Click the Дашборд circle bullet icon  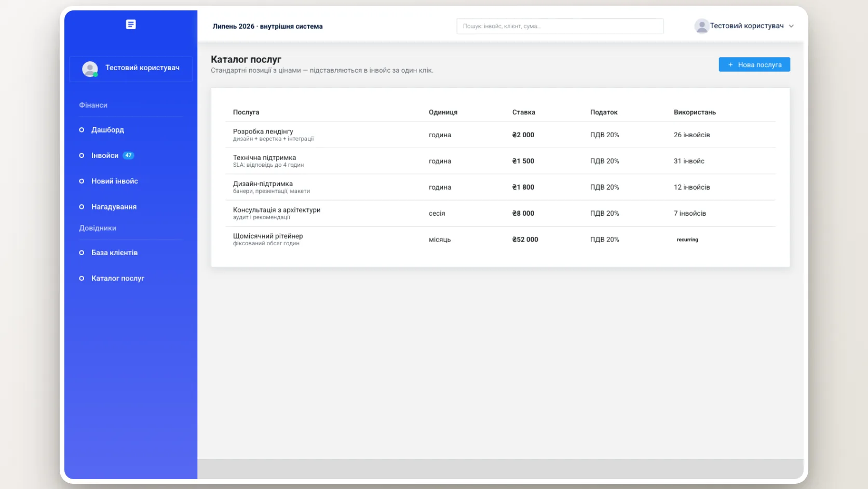point(82,130)
